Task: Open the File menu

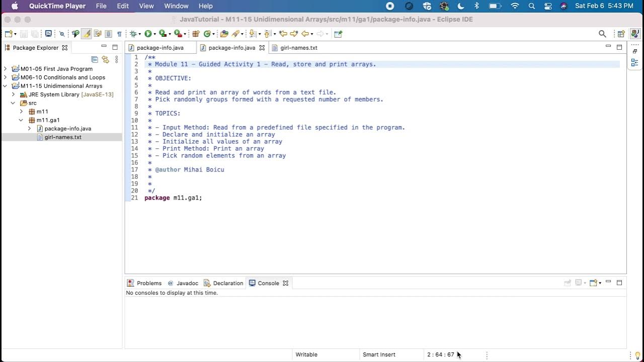Action: (101, 6)
